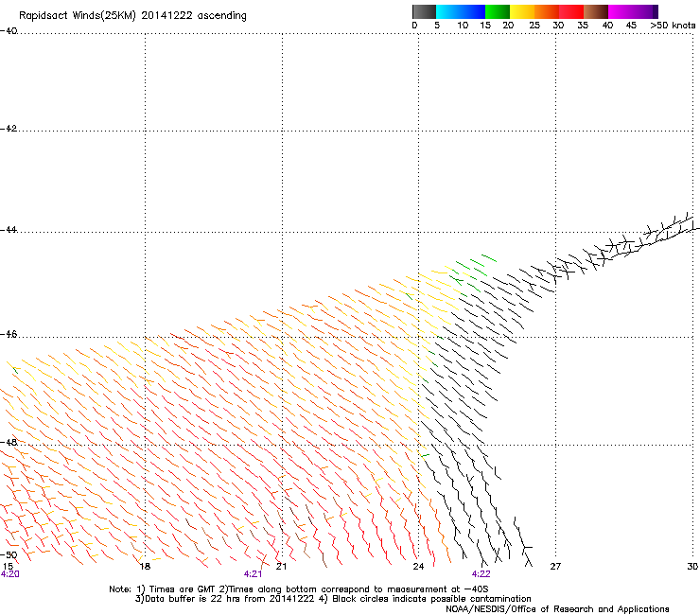The width and height of the screenshot is (700, 615).
Task: Click the note line starting 'Note: 1) Times are GMT'
Action: (x=299, y=589)
